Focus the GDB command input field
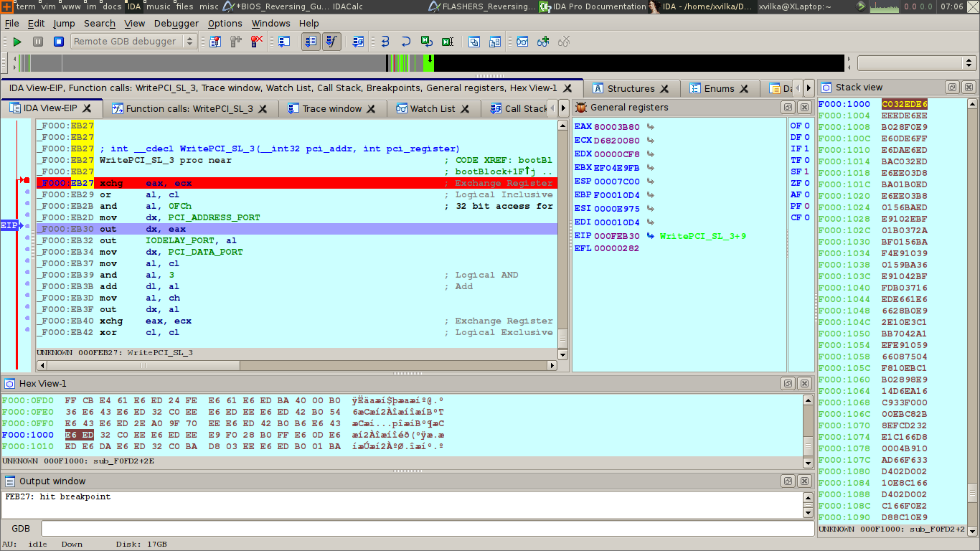The image size is (980, 551). (426, 529)
